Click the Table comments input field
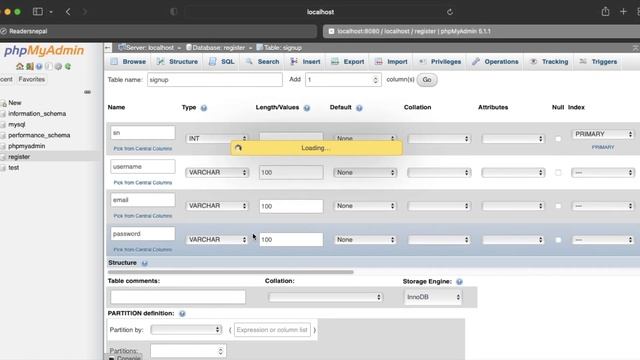 [x=178, y=297]
